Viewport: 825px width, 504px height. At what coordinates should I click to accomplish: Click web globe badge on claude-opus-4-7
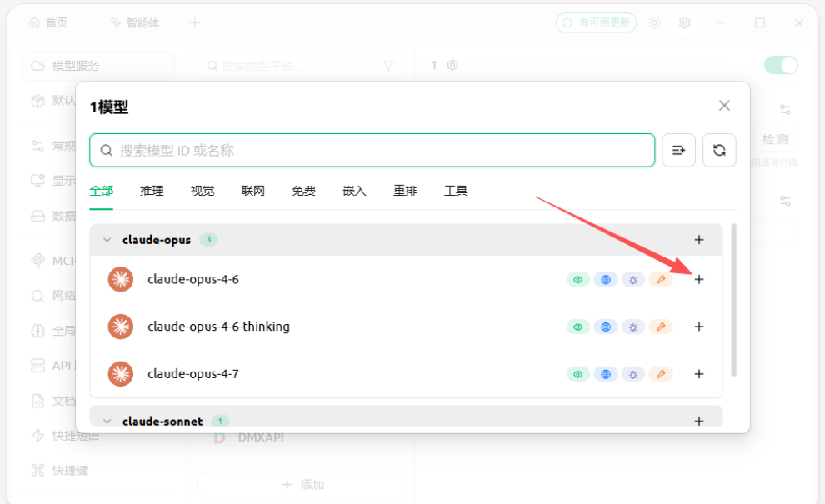click(606, 375)
